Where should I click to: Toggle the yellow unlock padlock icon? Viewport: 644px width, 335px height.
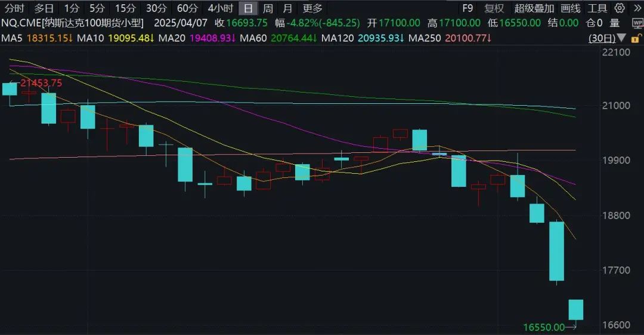636,39
